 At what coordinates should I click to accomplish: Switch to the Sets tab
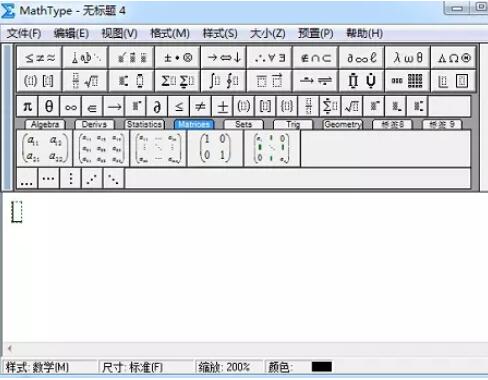pyautogui.click(x=244, y=124)
